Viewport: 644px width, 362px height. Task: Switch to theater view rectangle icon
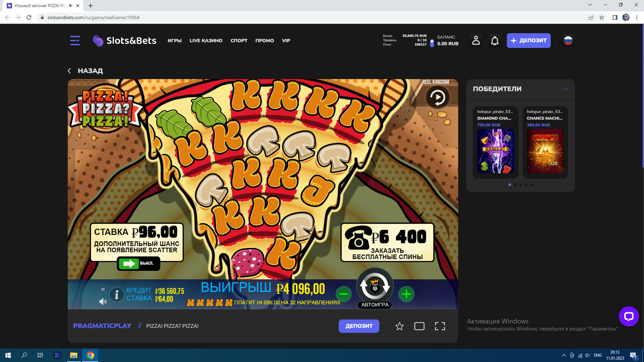tap(419, 326)
